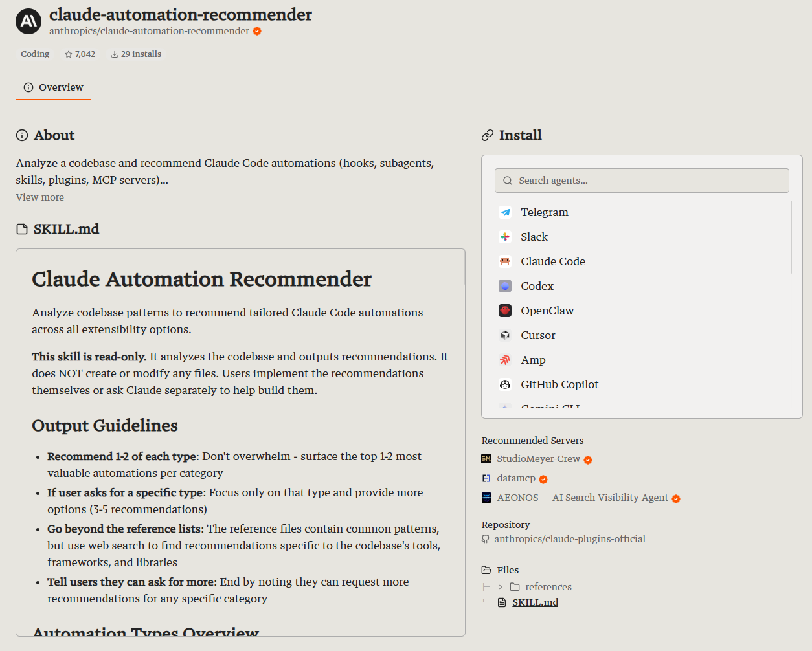Click the OpenClaw icon in agents list

[505, 311]
